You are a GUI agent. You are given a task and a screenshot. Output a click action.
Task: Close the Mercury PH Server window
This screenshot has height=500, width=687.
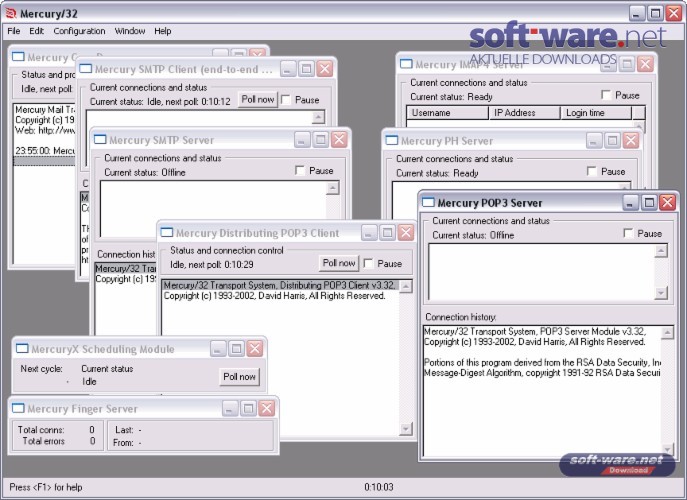[x=631, y=141]
